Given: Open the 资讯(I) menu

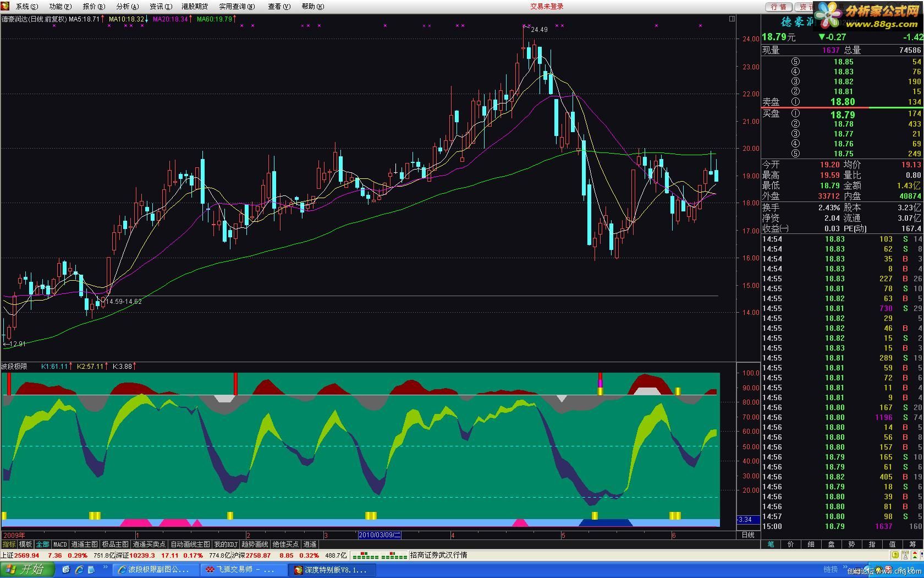Looking at the screenshot, I should [161, 7].
